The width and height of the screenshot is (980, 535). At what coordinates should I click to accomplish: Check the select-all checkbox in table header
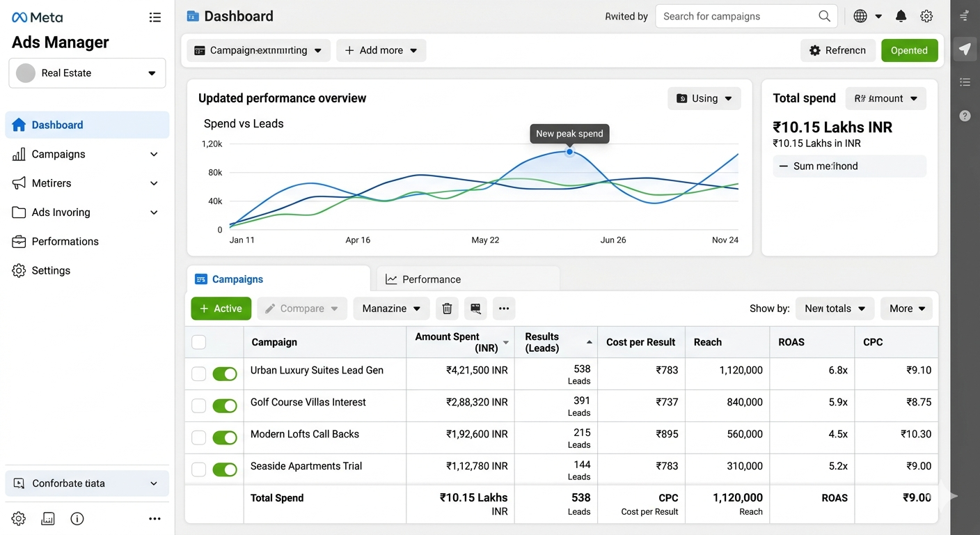(x=198, y=342)
